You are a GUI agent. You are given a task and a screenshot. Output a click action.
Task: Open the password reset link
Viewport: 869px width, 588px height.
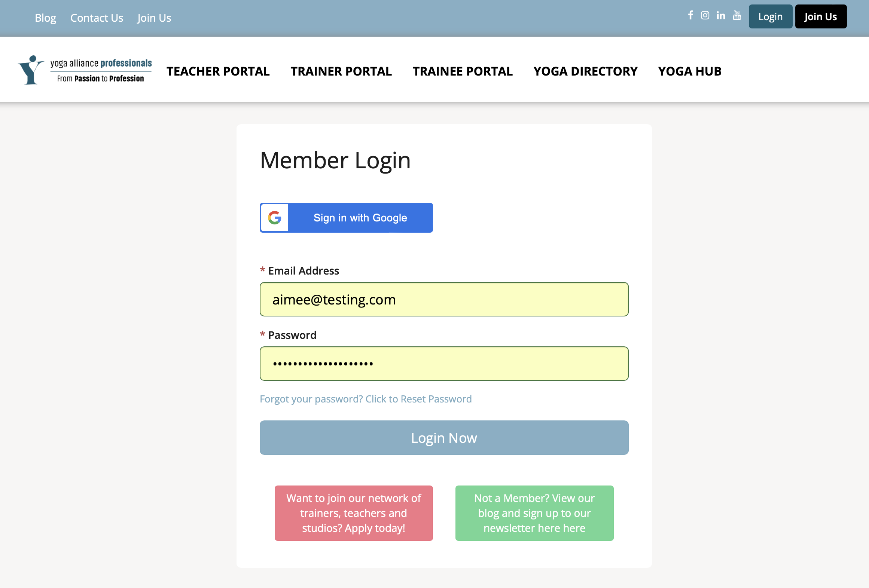365,399
